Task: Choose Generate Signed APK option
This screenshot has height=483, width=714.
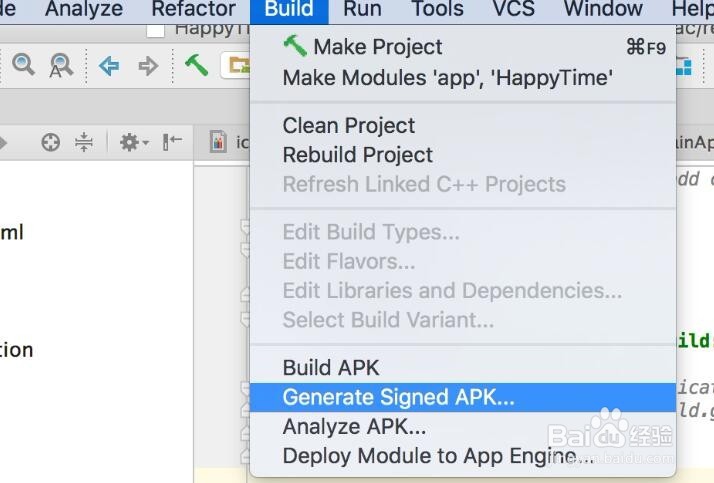Action: point(463,397)
